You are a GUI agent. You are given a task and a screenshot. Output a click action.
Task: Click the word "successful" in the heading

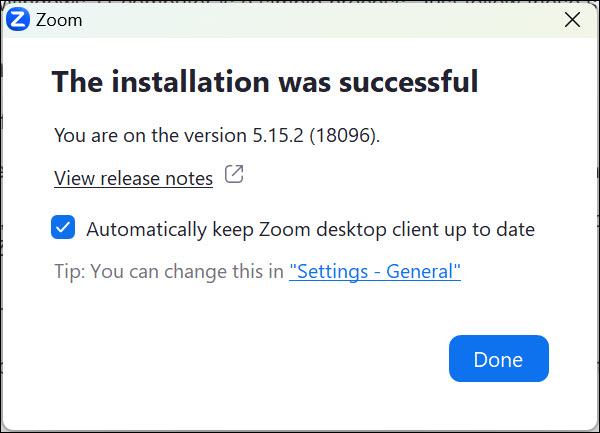[x=400, y=82]
